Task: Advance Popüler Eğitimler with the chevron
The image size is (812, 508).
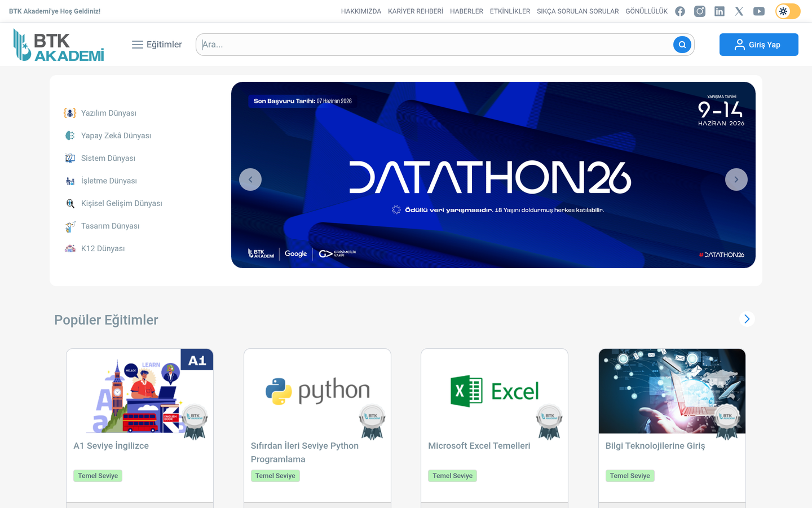Action: pos(747,319)
